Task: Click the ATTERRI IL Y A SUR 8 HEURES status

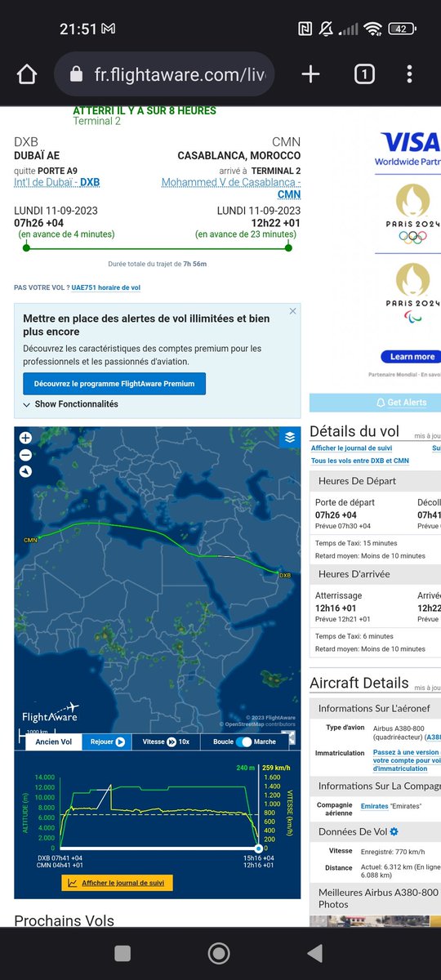Action: pyautogui.click(x=145, y=110)
